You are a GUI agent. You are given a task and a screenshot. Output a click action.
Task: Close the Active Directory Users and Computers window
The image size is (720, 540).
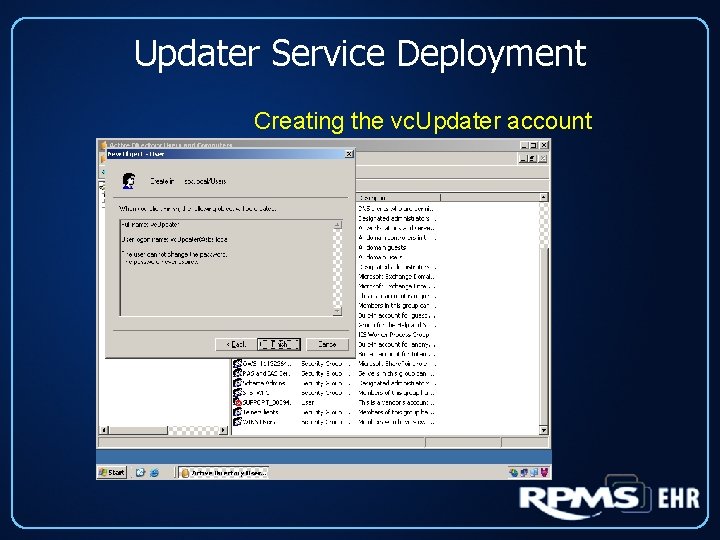544,145
